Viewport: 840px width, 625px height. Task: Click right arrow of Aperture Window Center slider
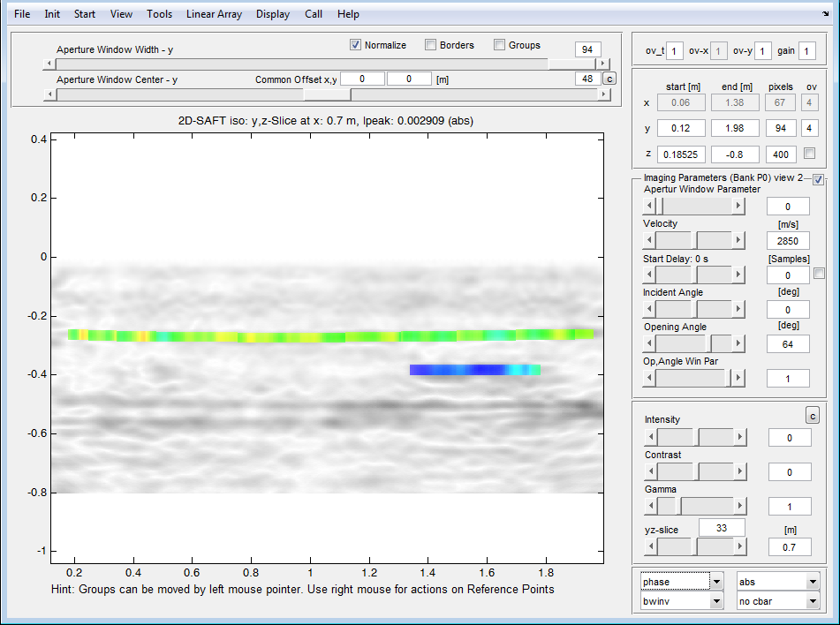pyautogui.click(x=604, y=94)
